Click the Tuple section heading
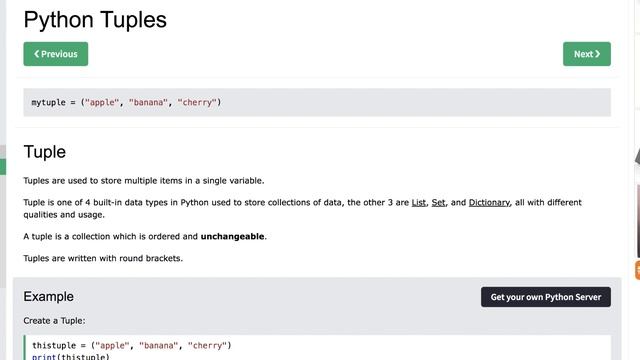This screenshot has height=360, width=640. click(44, 152)
